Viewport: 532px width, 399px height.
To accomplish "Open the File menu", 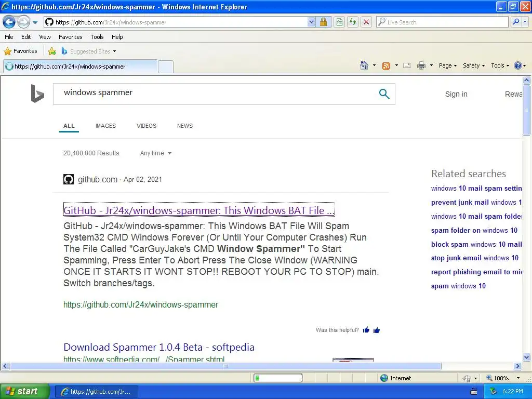I will point(9,37).
